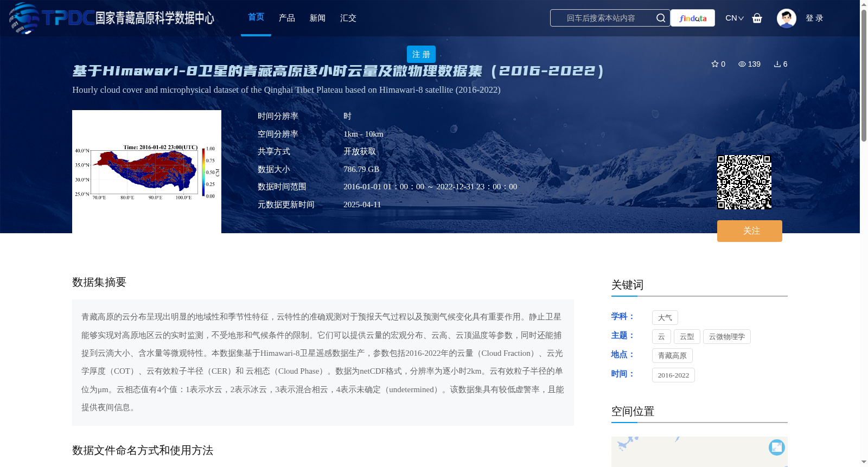
Task: Expand the map fullscreen icon
Action: pos(777,447)
